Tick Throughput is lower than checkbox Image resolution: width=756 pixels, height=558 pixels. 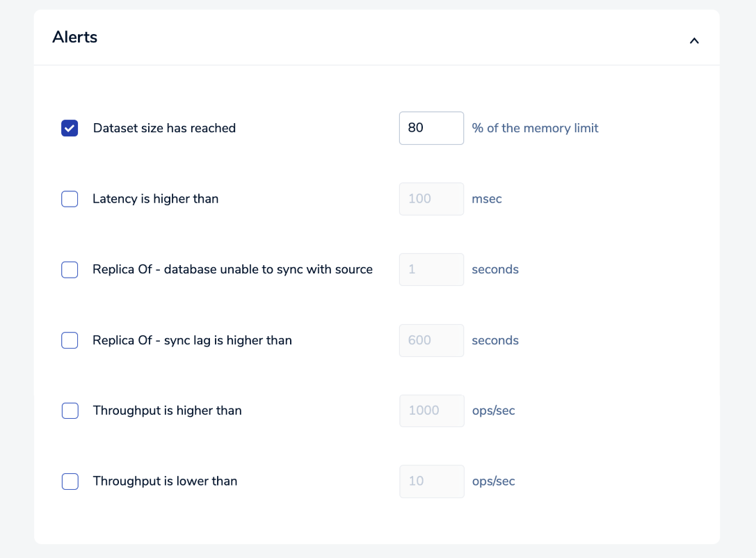pos(70,481)
